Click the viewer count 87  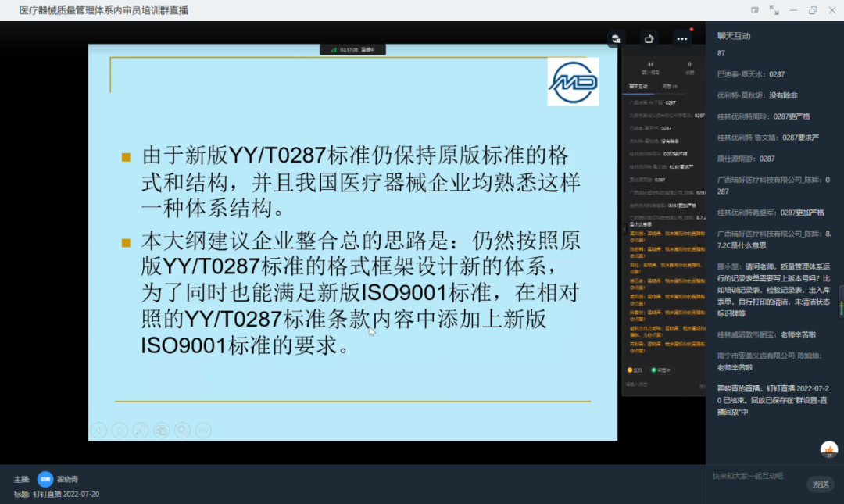pos(721,53)
